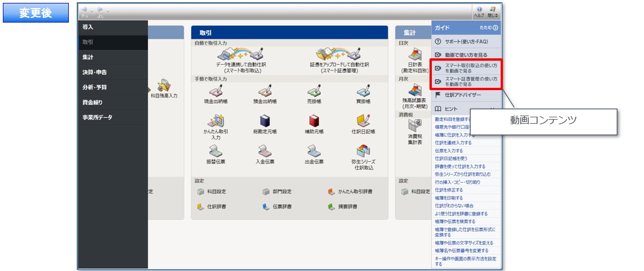Click the ヘルプ toolbar button

(x=479, y=12)
